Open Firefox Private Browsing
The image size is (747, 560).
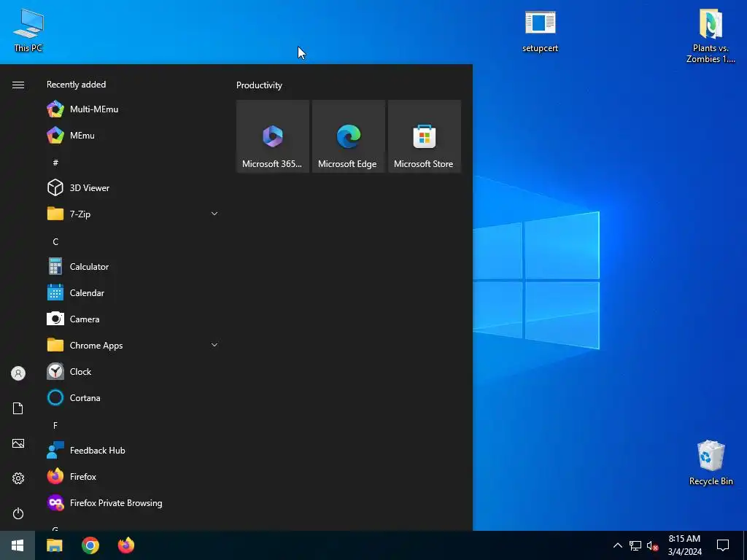point(133,503)
